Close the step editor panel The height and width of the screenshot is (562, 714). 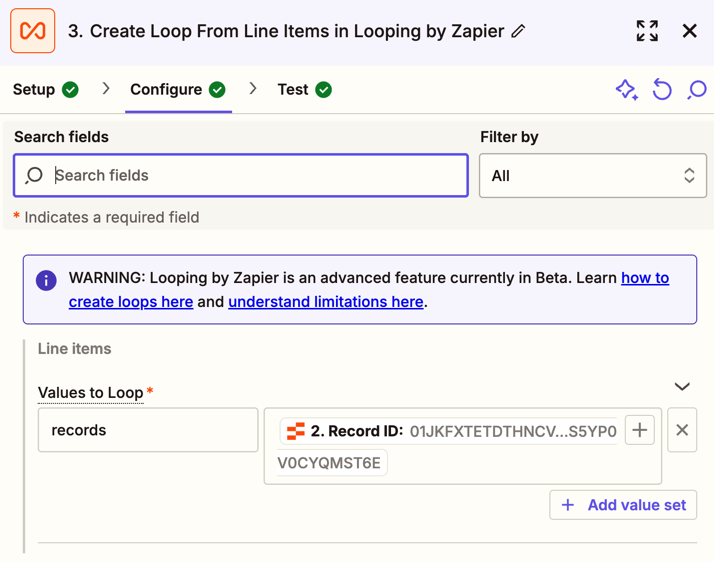coord(689,31)
